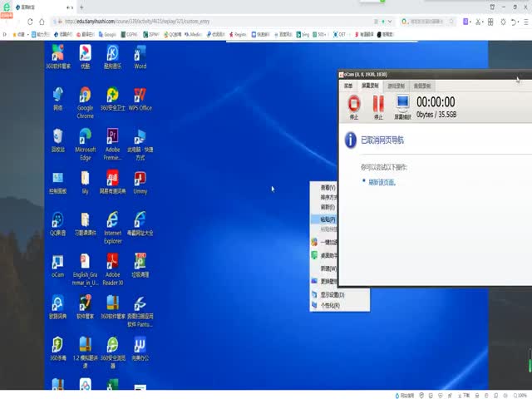Choose 显示设置(D) from the context menu
The height and width of the screenshot is (399, 532).
tap(332, 294)
